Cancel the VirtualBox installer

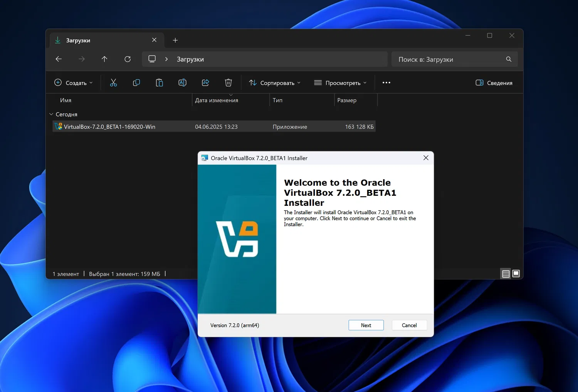click(x=409, y=325)
